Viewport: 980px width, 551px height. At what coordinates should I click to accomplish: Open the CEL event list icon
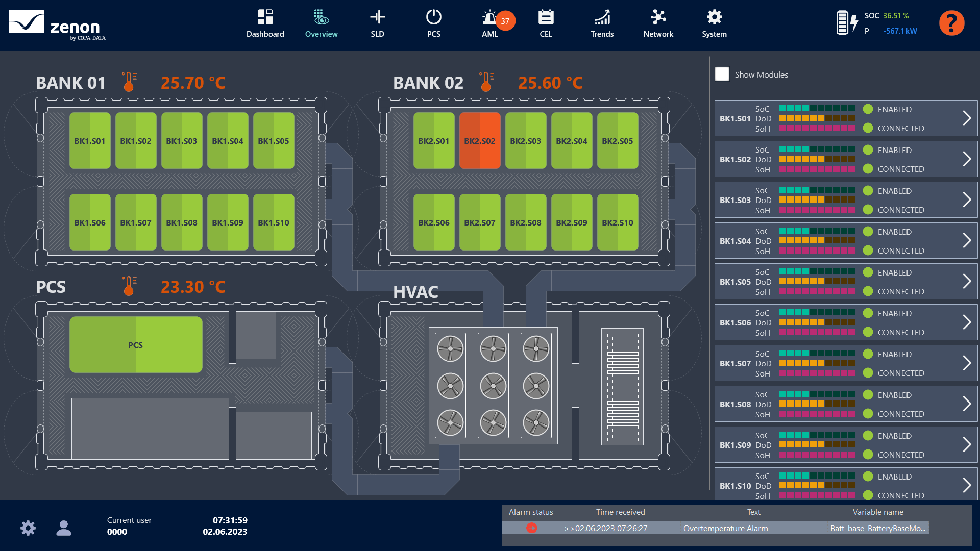[x=546, y=23]
